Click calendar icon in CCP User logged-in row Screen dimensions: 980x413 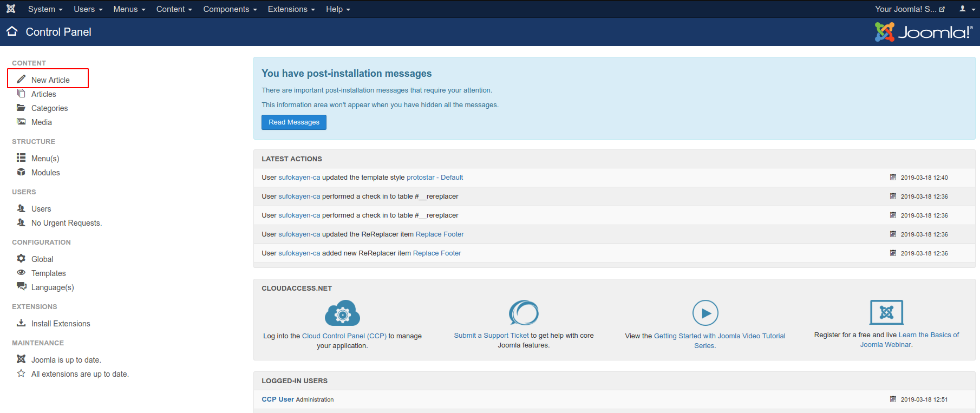pos(893,399)
